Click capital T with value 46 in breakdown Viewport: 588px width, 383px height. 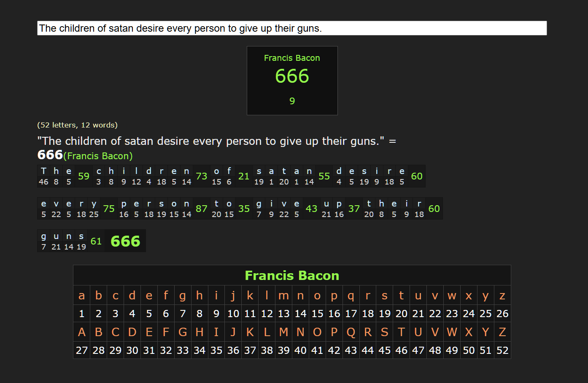click(x=43, y=176)
